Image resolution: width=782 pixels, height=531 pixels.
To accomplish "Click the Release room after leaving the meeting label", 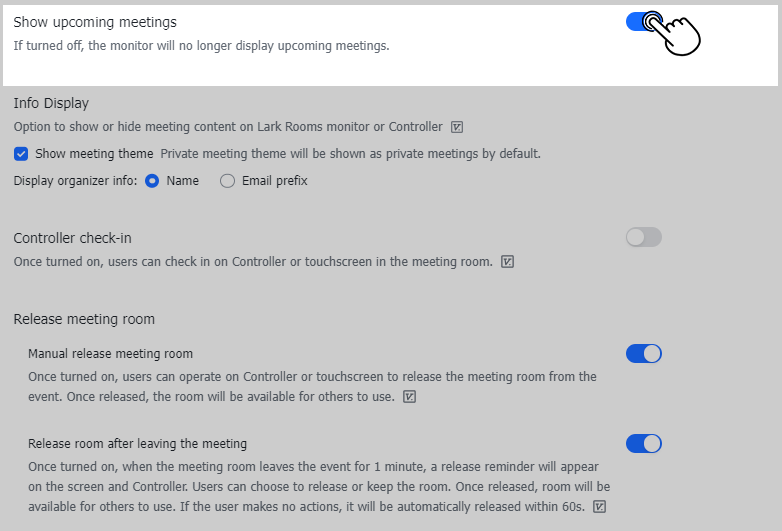I will point(137,444).
